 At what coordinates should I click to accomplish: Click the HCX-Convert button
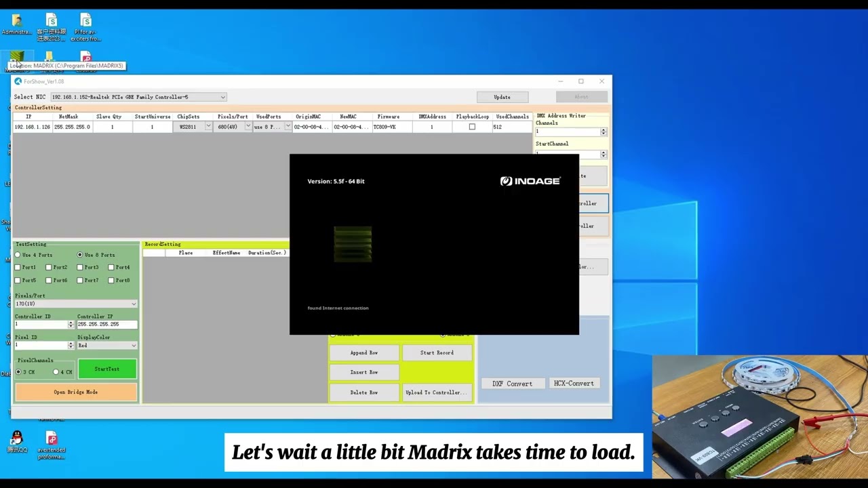[574, 384]
